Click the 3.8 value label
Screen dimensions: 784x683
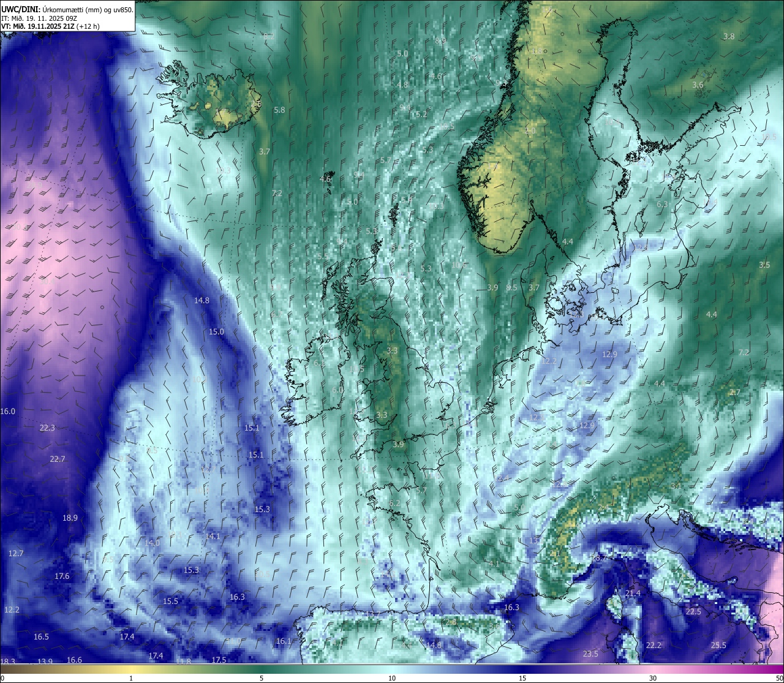[x=729, y=36]
